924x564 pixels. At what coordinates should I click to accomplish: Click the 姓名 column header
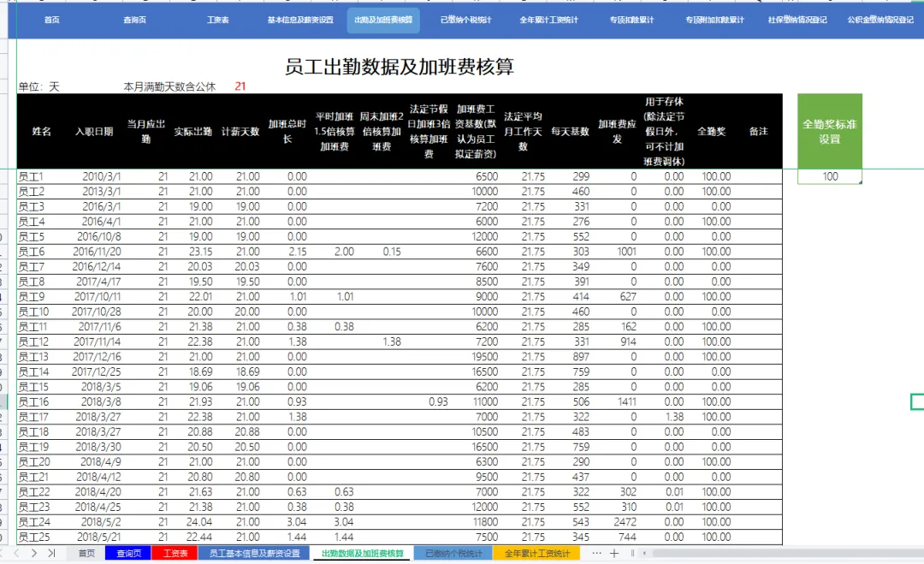click(x=41, y=132)
